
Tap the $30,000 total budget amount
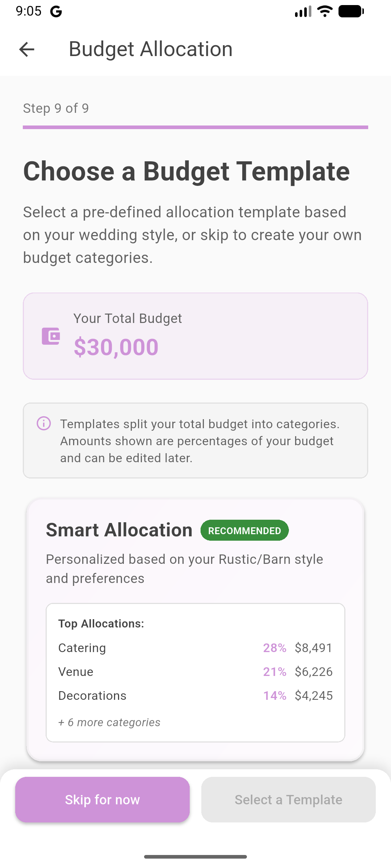point(116,347)
